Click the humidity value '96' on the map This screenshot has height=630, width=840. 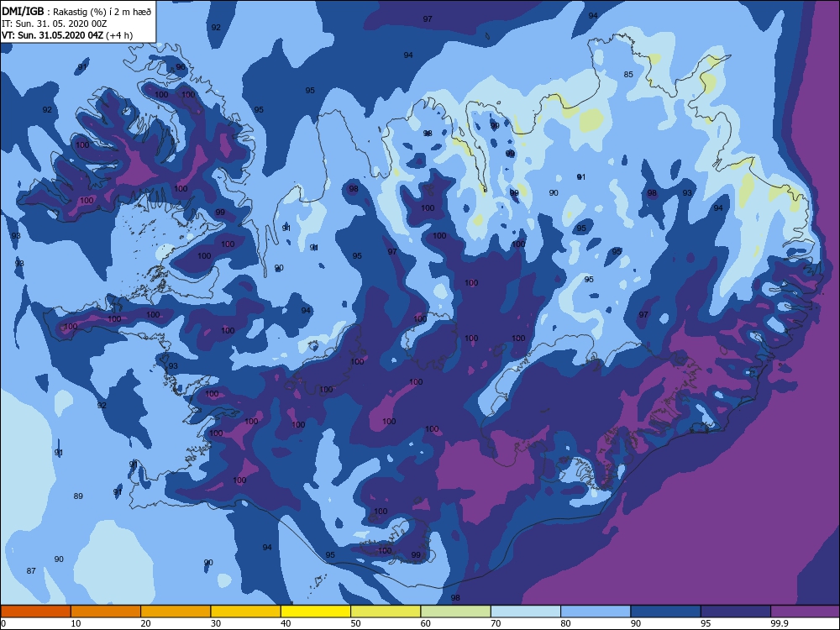coord(181,67)
